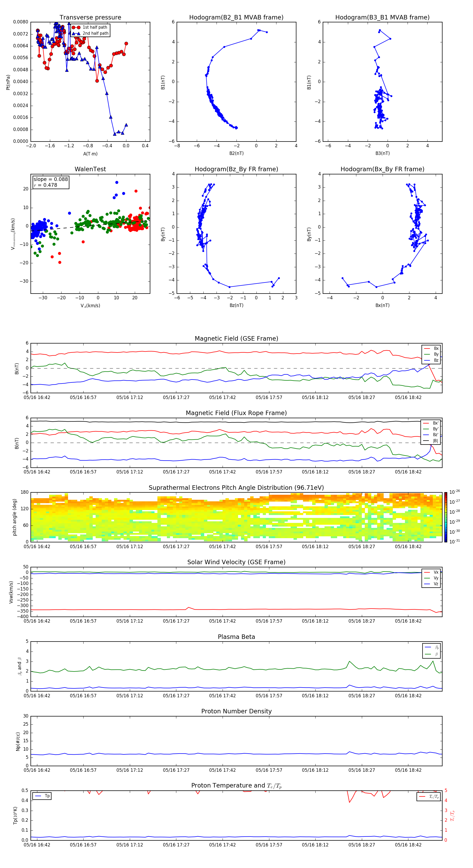The height and width of the screenshot is (868, 473).
Task: Select the 'Bz' entry in GSE legend
Action: 431,360
